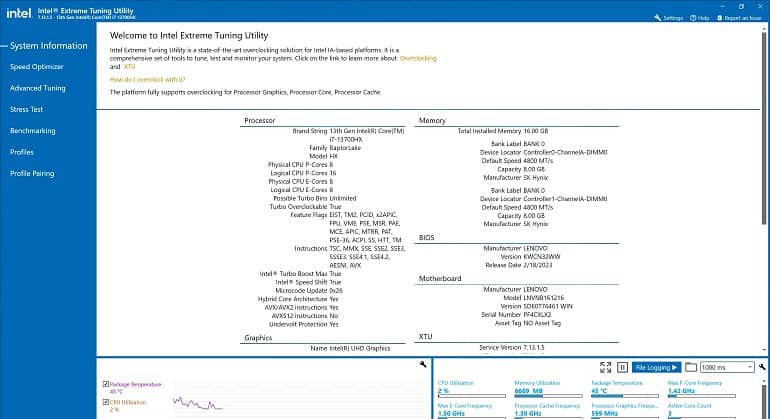The image size is (770, 419).
Task: Select the Processor Graphics Frequency tile
Action: [625, 411]
